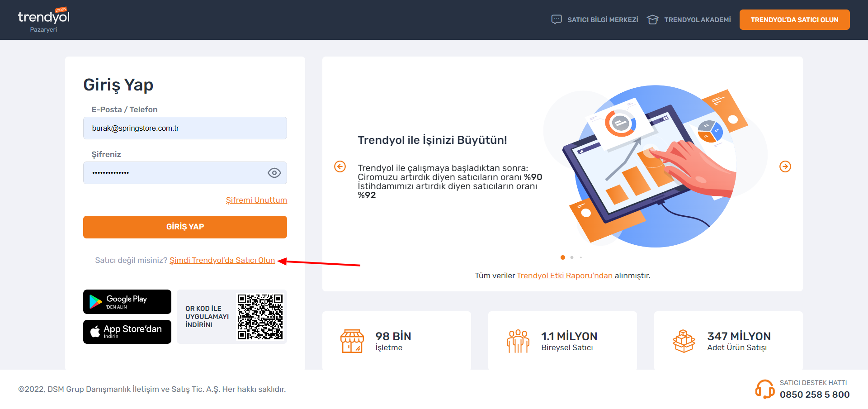868x409 pixels.
Task: Focus the Şifreniz password field
Action: 185,173
